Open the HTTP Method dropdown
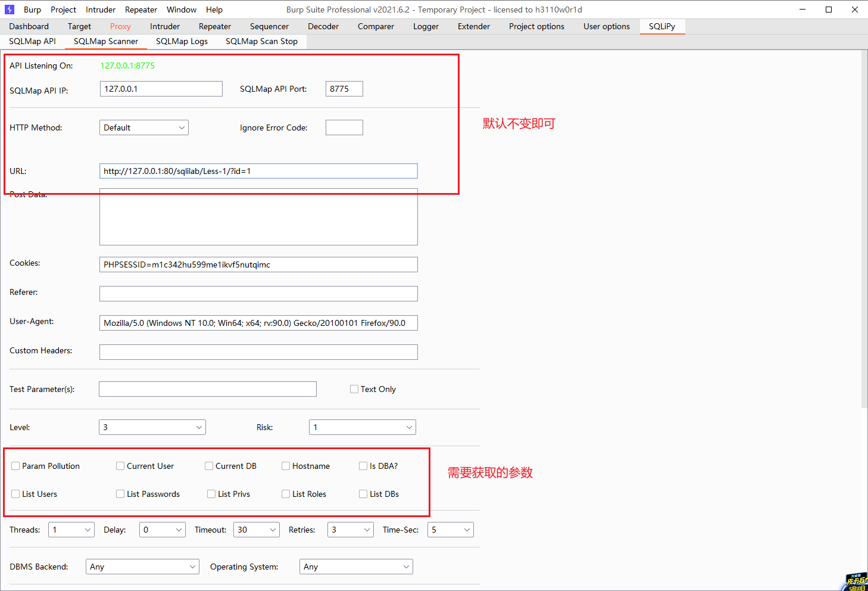Viewport: 868px width, 591px height. (x=144, y=127)
